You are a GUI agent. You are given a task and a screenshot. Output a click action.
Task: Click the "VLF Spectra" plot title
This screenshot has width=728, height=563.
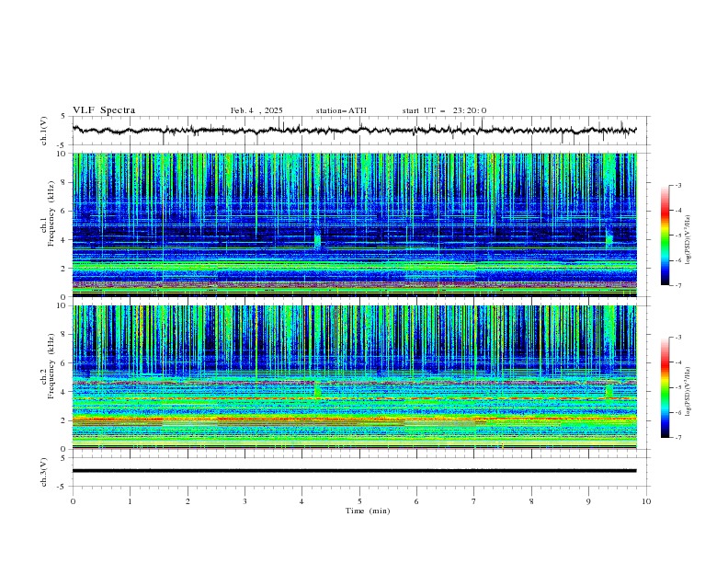[104, 110]
